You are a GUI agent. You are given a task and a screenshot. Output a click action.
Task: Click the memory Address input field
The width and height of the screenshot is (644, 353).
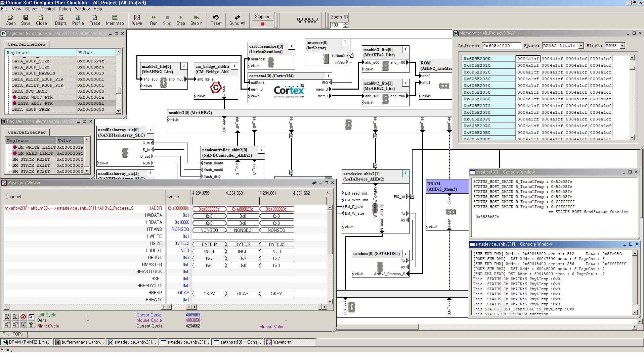(x=501, y=46)
